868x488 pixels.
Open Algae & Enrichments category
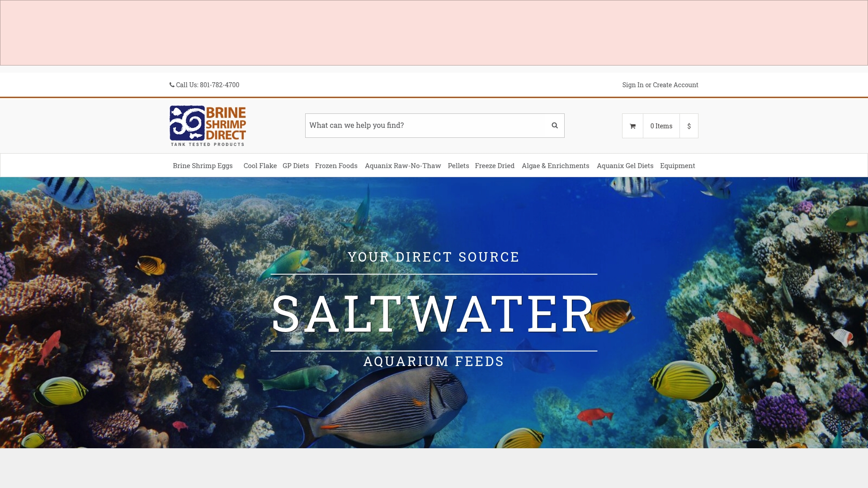(556, 165)
